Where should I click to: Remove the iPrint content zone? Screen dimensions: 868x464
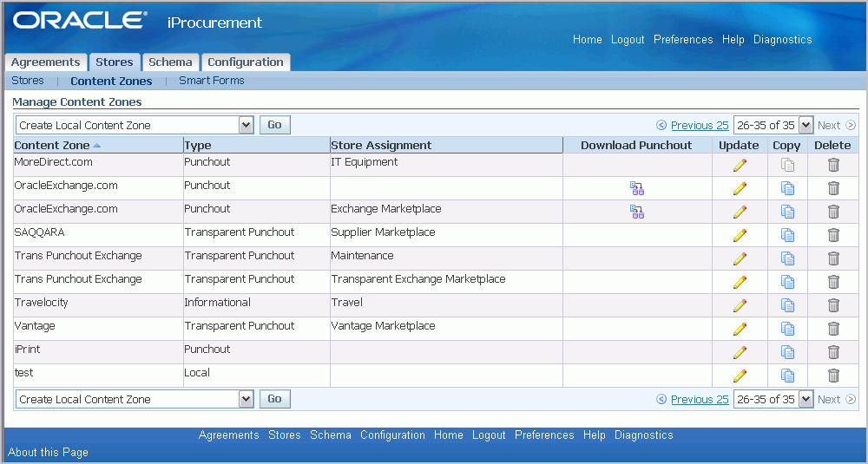coord(833,352)
